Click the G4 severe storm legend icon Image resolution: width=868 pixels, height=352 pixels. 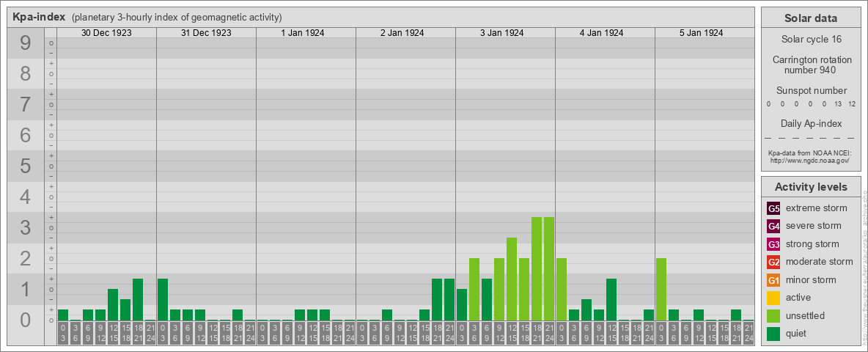pos(774,227)
